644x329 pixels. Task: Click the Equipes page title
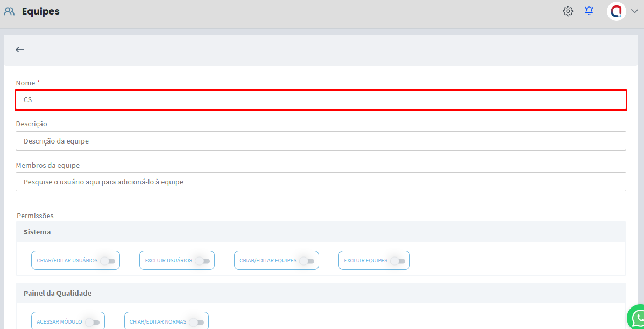tap(41, 11)
